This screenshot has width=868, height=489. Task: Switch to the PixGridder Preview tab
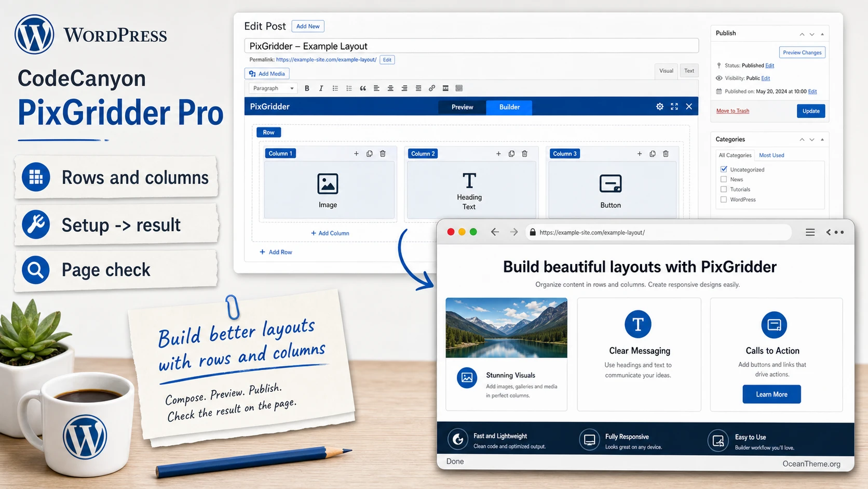[x=462, y=107]
